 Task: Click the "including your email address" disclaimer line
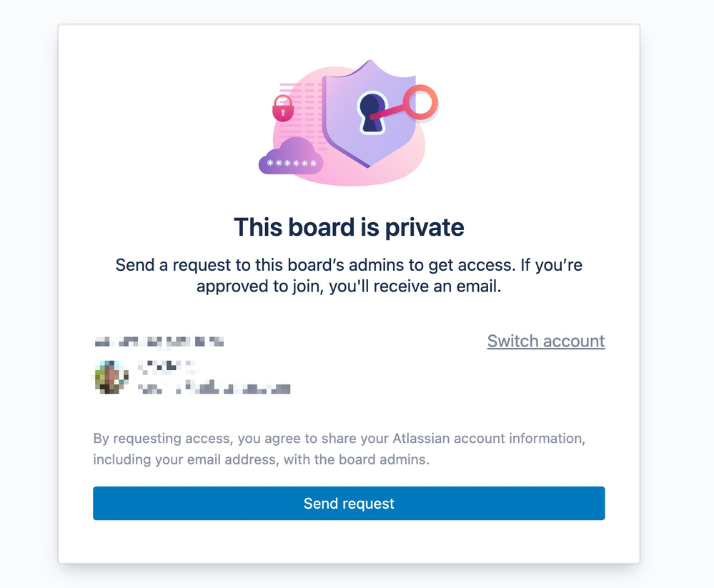pos(261,459)
